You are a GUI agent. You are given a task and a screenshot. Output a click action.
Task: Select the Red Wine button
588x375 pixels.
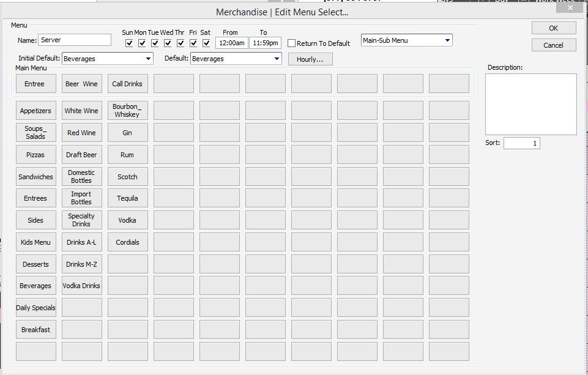(x=82, y=132)
